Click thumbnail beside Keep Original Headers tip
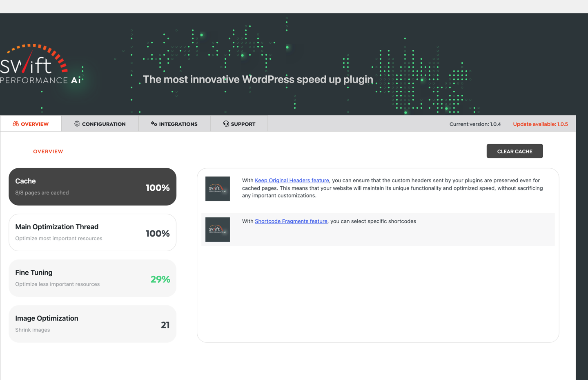 click(218, 189)
